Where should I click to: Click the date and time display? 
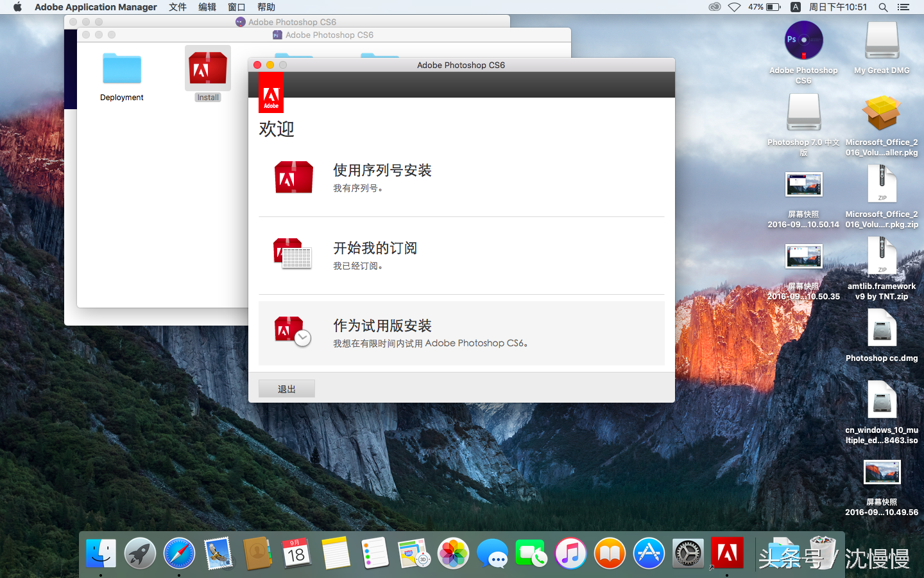coord(837,7)
